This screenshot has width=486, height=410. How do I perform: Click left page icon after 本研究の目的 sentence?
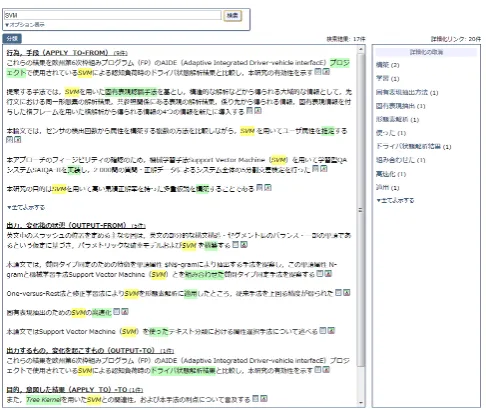[260, 188]
